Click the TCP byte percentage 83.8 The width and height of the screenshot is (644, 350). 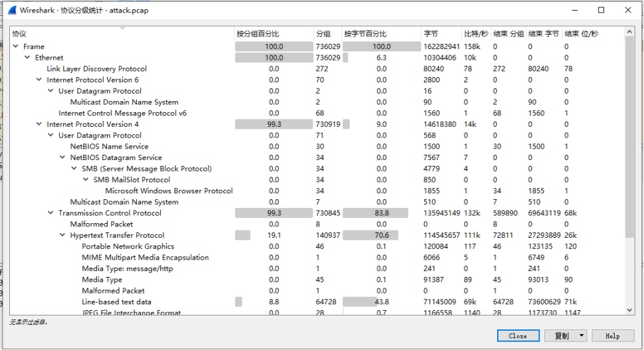(x=381, y=213)
